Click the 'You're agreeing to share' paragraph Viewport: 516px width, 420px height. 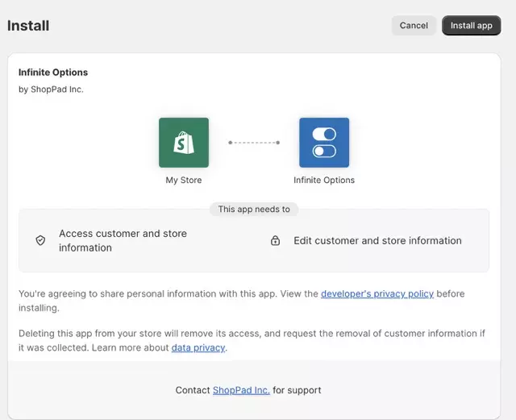pyautogui.click(x=242, y=301)
